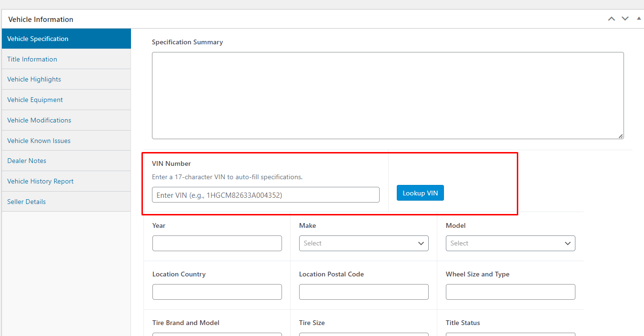Screen dimensions: 644x336
Task: Click the Tire Size label
Action: [x=312, y=323]
